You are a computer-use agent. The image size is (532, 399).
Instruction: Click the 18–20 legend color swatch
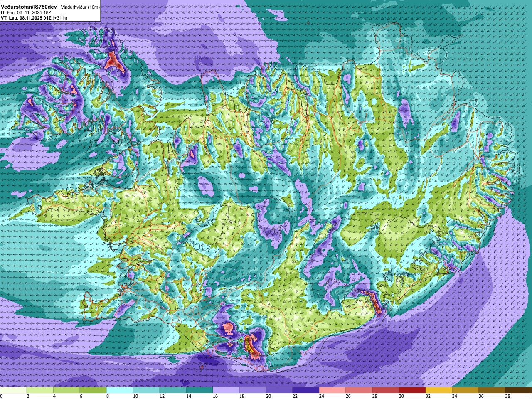pyautogui.click(x=253, y=390)
